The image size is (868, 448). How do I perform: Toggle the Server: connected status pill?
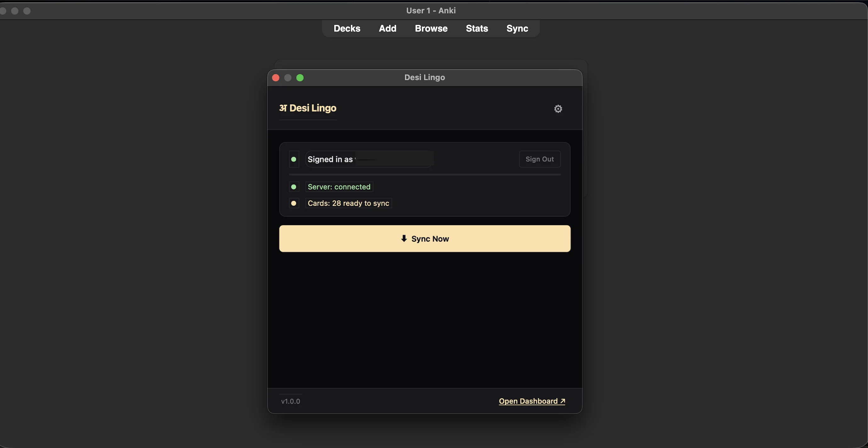[339, 187]
